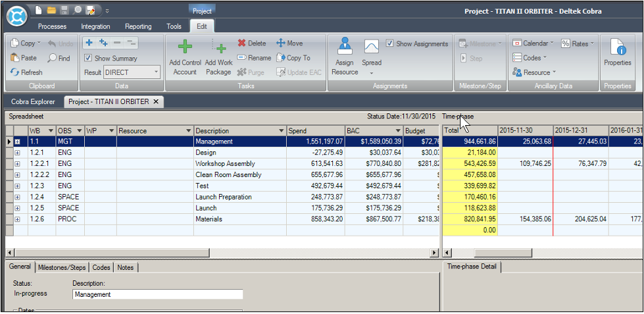Switch to the Reporting ribbon tab

[x=138, y=26]
